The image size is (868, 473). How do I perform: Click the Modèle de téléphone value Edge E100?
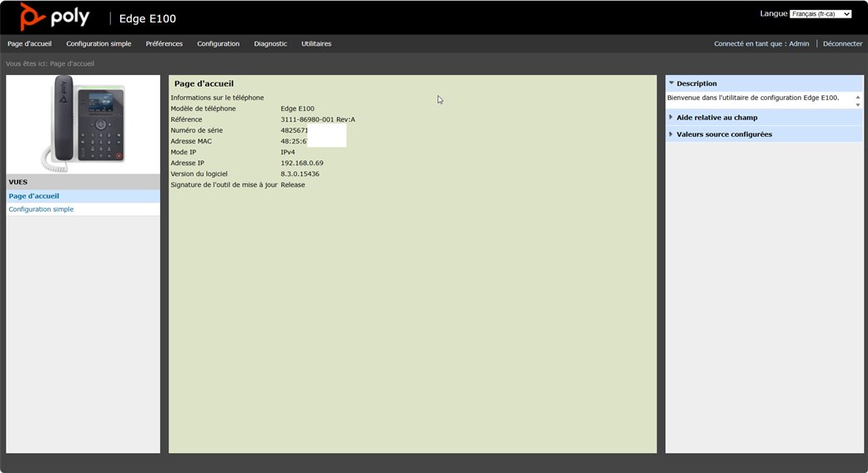pyautogui.click(x=297, y=108)
